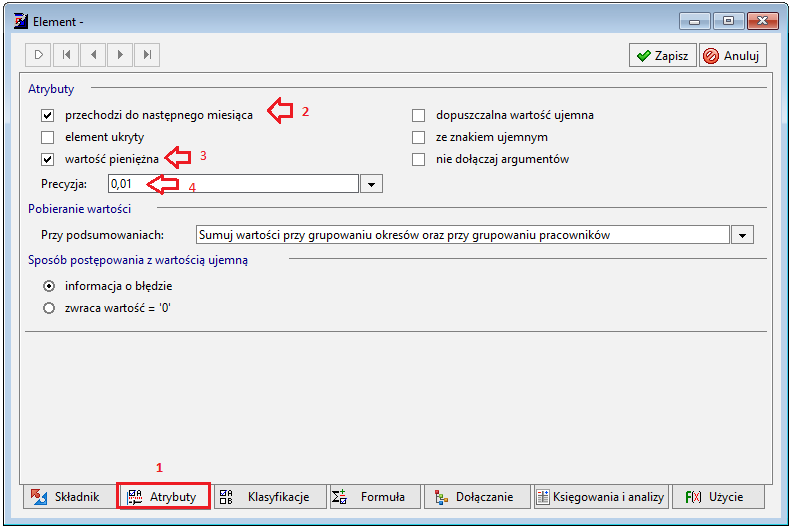This screenshot has width=794, height=532.
Task: Save changes with Zapisz button
Action: coord(662,55)
